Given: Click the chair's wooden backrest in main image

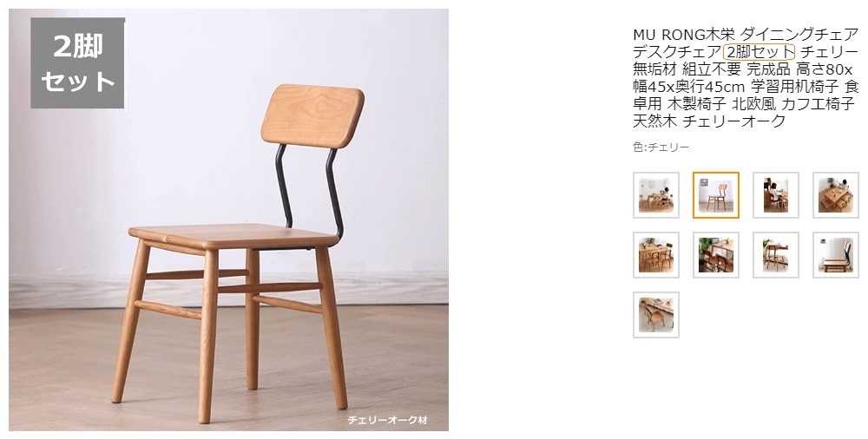Looking at the screenshot, I should click(x=312, y=115).
